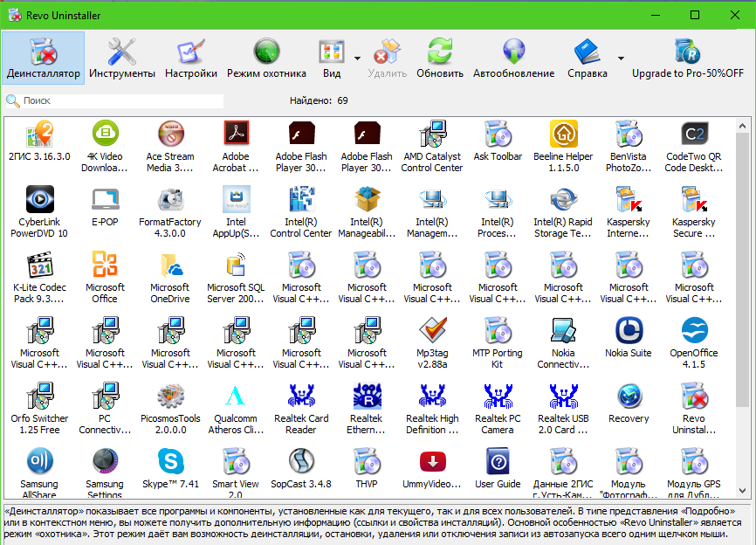Expand the Справка dropdown arrow

(621, 59)
